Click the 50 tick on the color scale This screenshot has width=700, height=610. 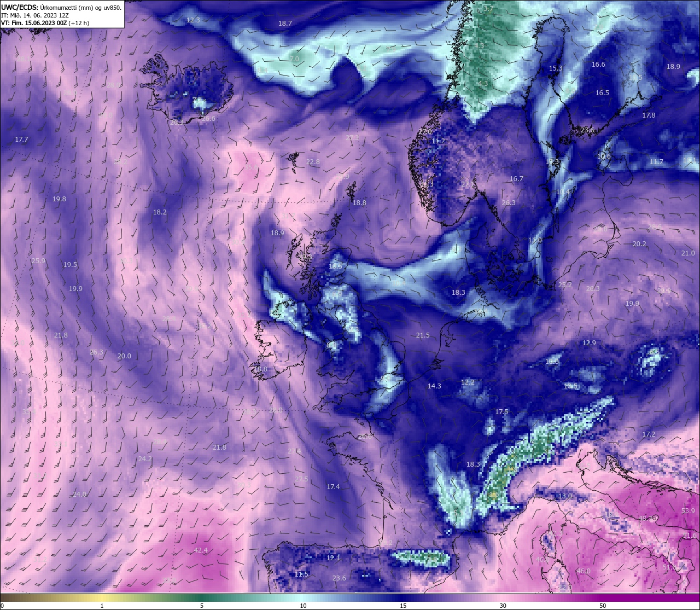pyautogui.click(x=603, y=606)
